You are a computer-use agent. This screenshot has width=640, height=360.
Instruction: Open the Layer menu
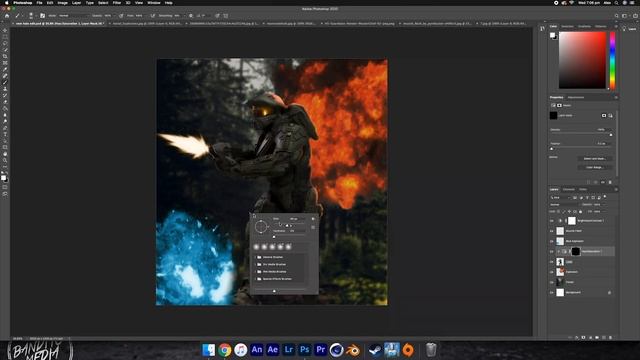click(x=76, y=3)
